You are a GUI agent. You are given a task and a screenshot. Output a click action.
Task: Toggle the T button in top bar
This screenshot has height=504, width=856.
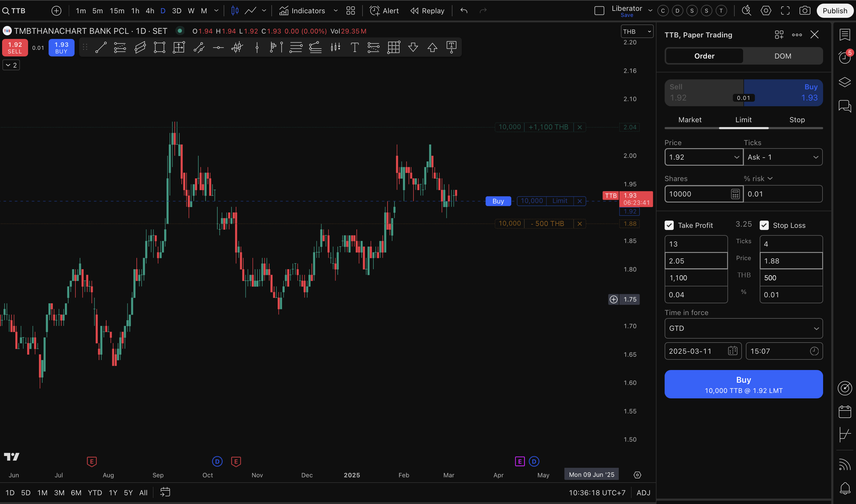click(x=721, y=11)
